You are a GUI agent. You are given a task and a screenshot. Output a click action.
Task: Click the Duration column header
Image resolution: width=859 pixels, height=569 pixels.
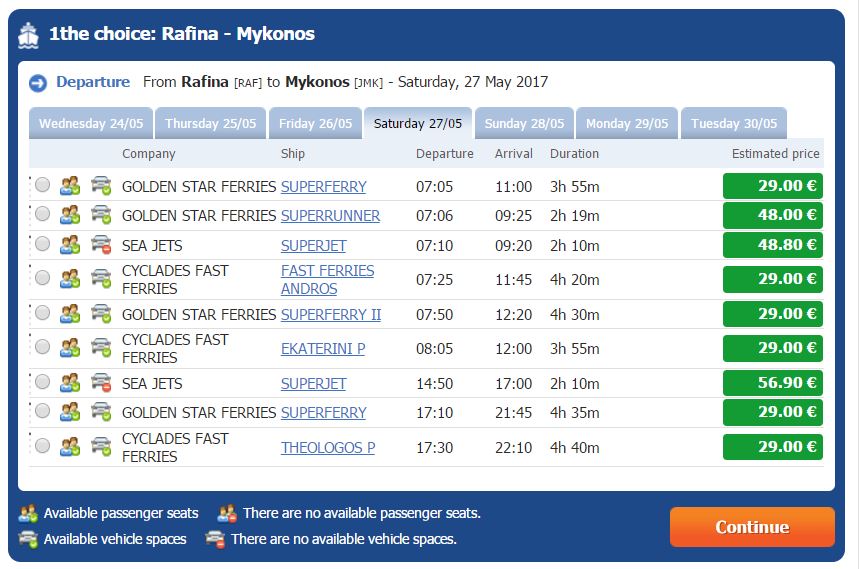click(574, 153)
